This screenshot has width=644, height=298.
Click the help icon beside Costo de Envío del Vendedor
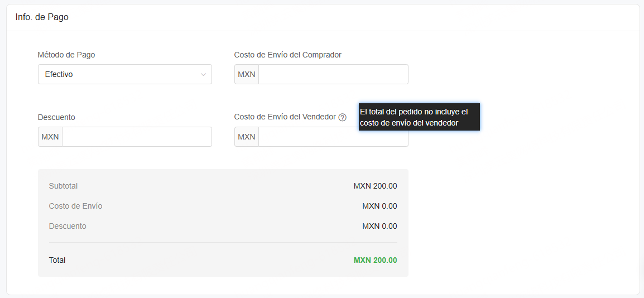point(343,117)
